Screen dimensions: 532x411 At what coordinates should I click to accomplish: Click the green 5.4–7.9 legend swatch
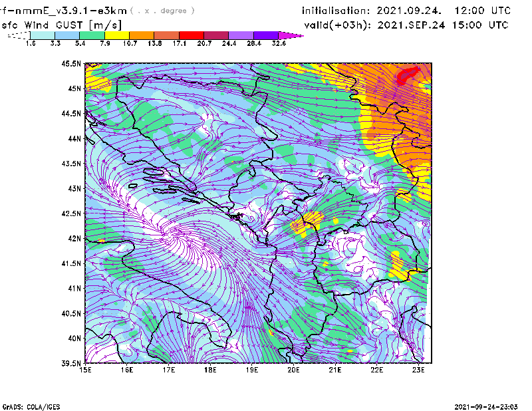pyautogui.click(x=92, y=35)
